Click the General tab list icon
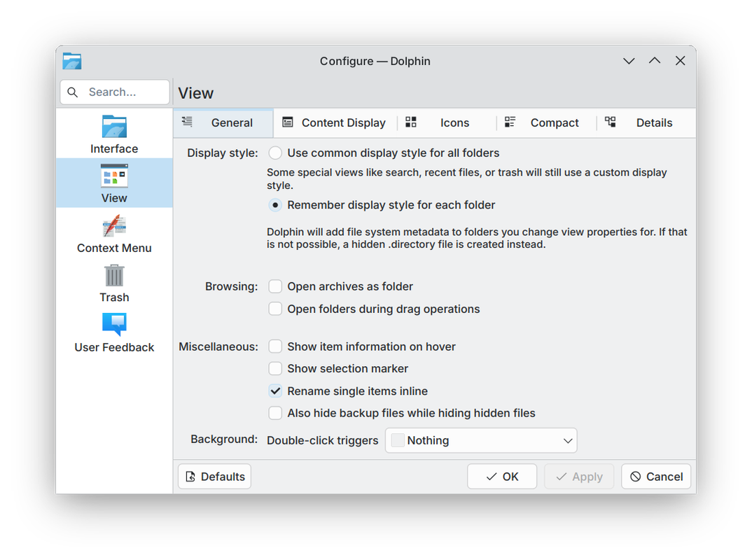The image size is (752, 560). coord(187,122)
